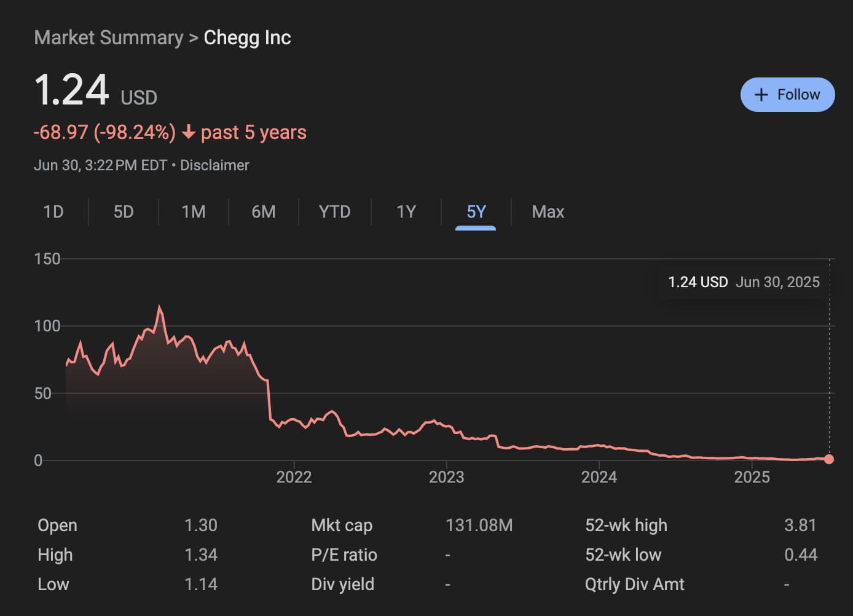Switch chart to Max range

coord(548,212)
